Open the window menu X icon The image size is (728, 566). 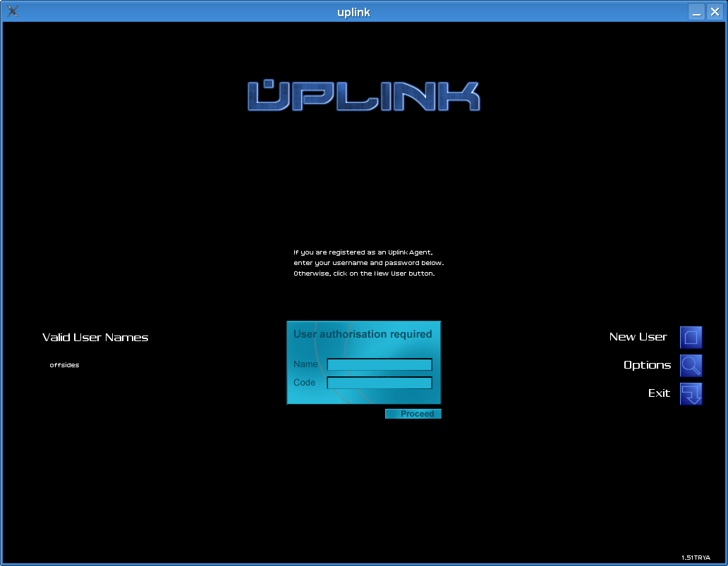pyautogui.click(x=12, y=11)
